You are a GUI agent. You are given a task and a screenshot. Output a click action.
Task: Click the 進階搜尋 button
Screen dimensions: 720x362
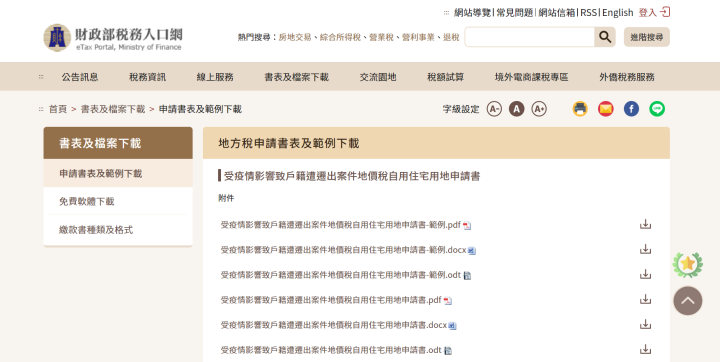647,37
